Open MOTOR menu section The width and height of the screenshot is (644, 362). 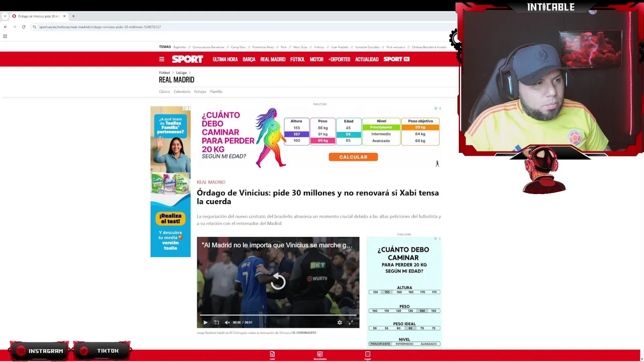coord(316,59)
